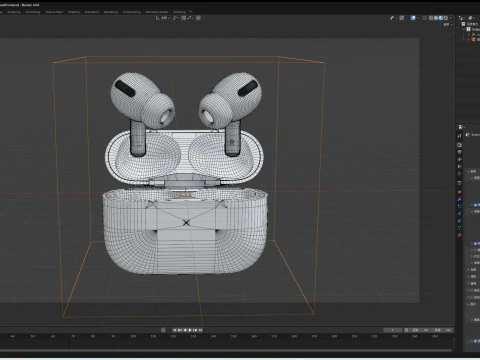This screenshot has height=360, width=480.
Task: Open the orange Object properties tab
Action: coord(459,192)
